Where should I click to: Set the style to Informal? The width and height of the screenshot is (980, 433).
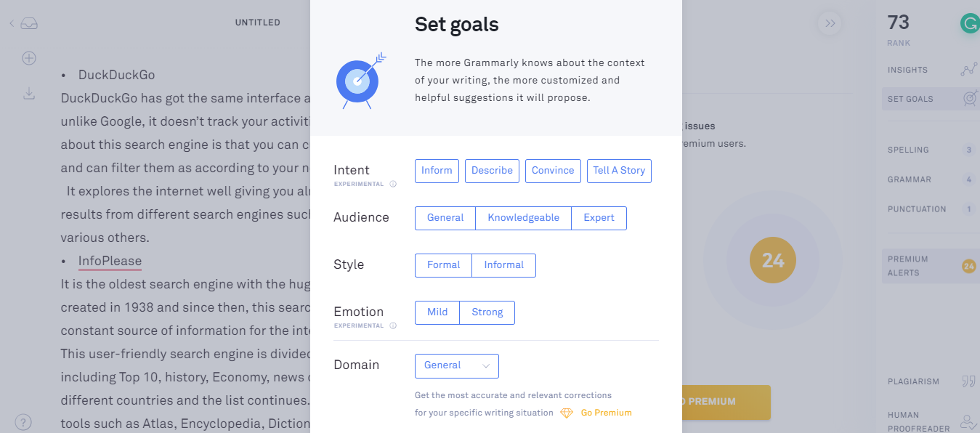[503, 265]
